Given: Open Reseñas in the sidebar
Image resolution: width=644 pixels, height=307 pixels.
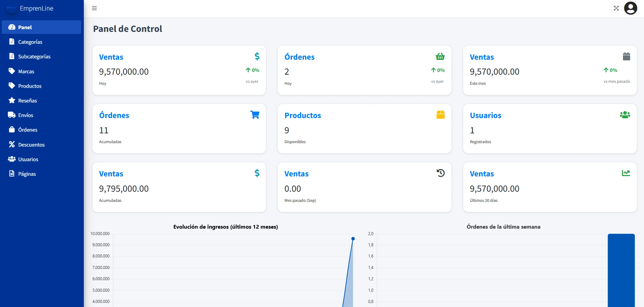Looking at the screenshot, I should point(41,100).
